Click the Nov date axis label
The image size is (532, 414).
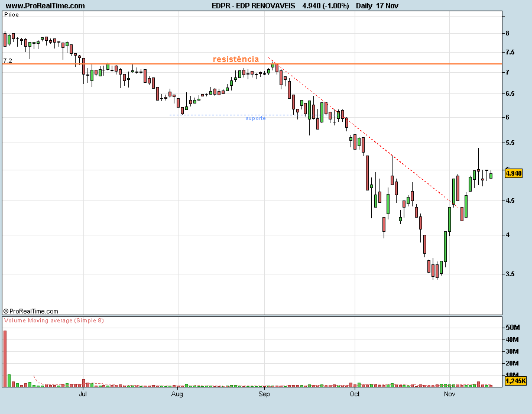[450, 394]
